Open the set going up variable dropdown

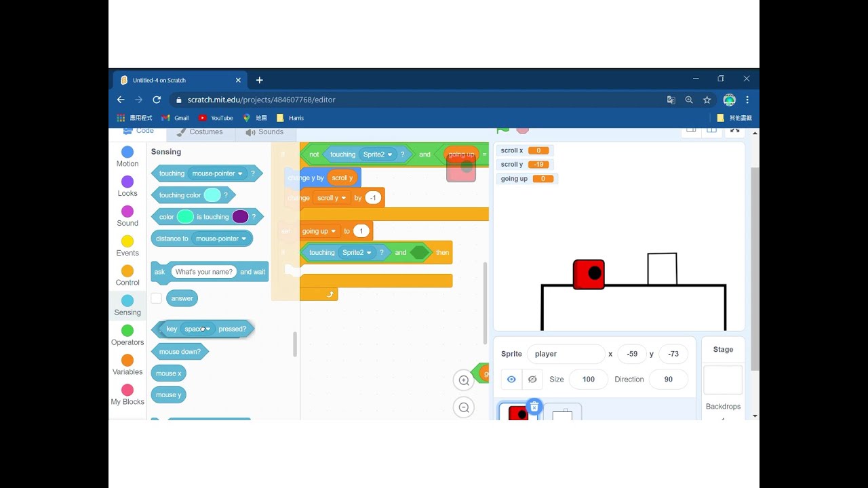[x=319, y=231]
